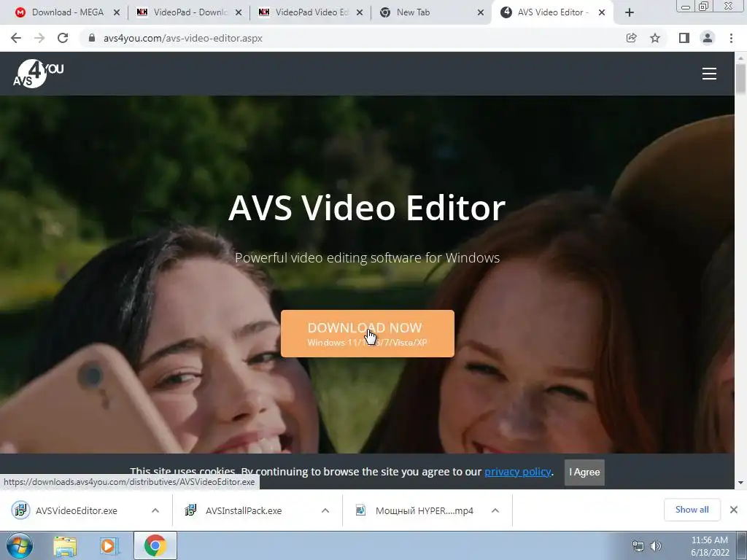The height and width of the screenshot is (560, 747).
Task: Click the AVS Video Editor heading
Action: (x=367, y=208)
